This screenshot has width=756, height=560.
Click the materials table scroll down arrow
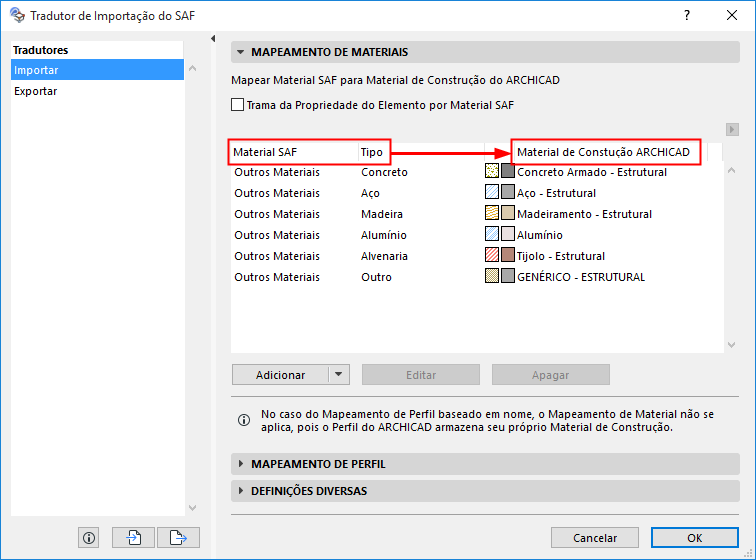point(731,344)
